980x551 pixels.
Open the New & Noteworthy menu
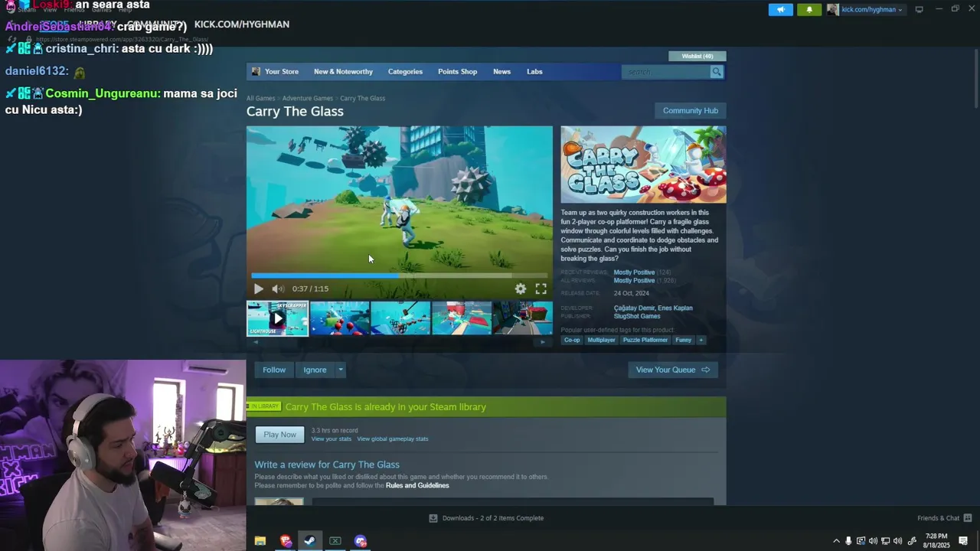point(343,71)
